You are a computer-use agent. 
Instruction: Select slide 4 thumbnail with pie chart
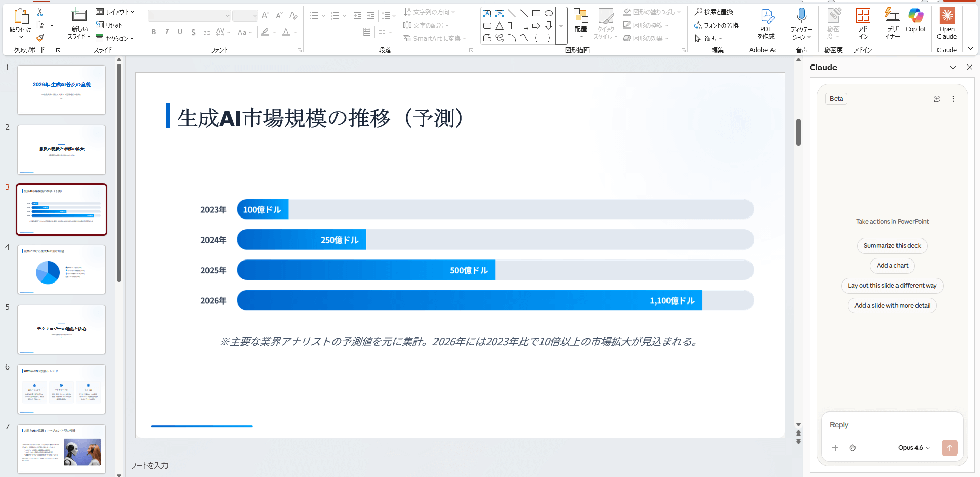61,270
